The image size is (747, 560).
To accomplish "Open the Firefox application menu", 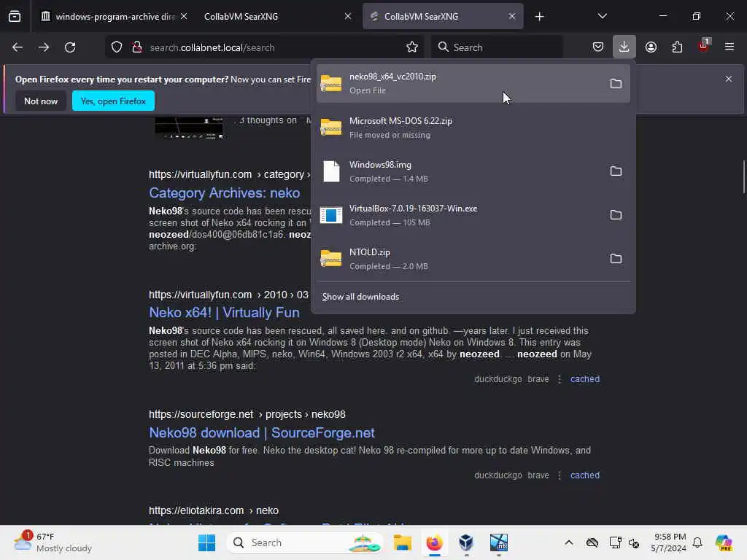I will click(x=729, y=47).
